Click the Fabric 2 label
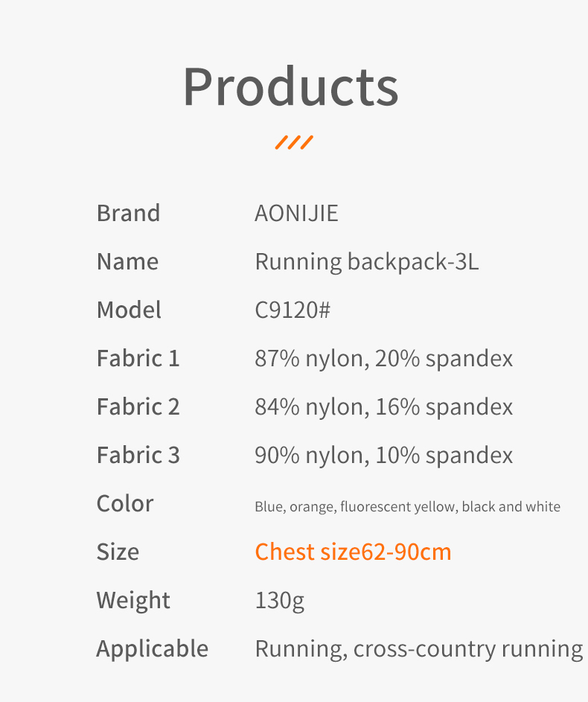This screenshot has width=588, height=702. click(138, 407)
